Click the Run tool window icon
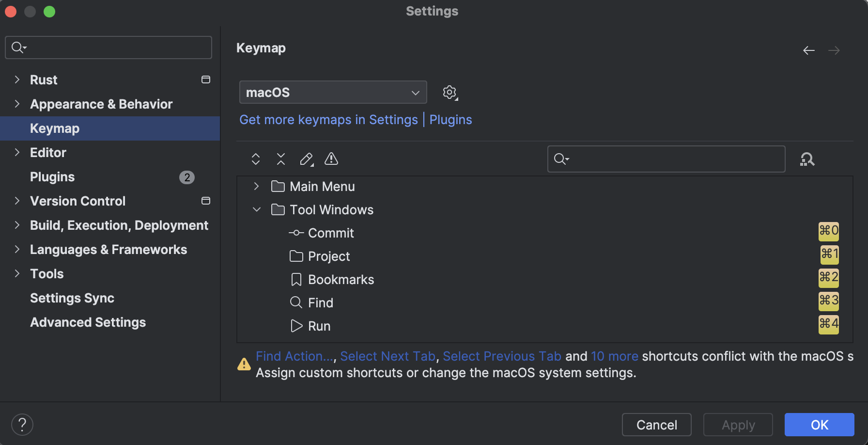Image resolution: width=868 pixels, height=445 pixels. pos(296,326)
